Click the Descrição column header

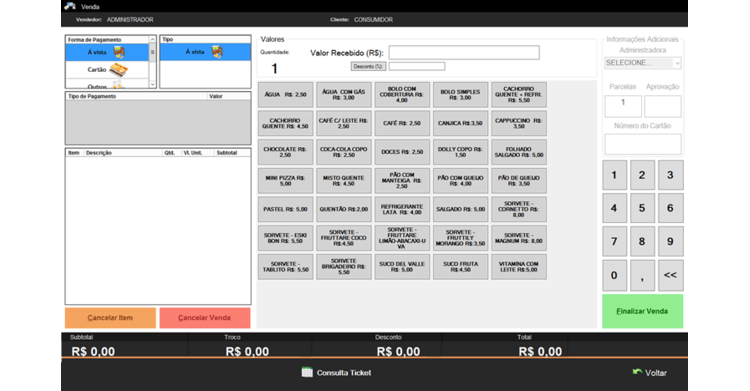123,153
